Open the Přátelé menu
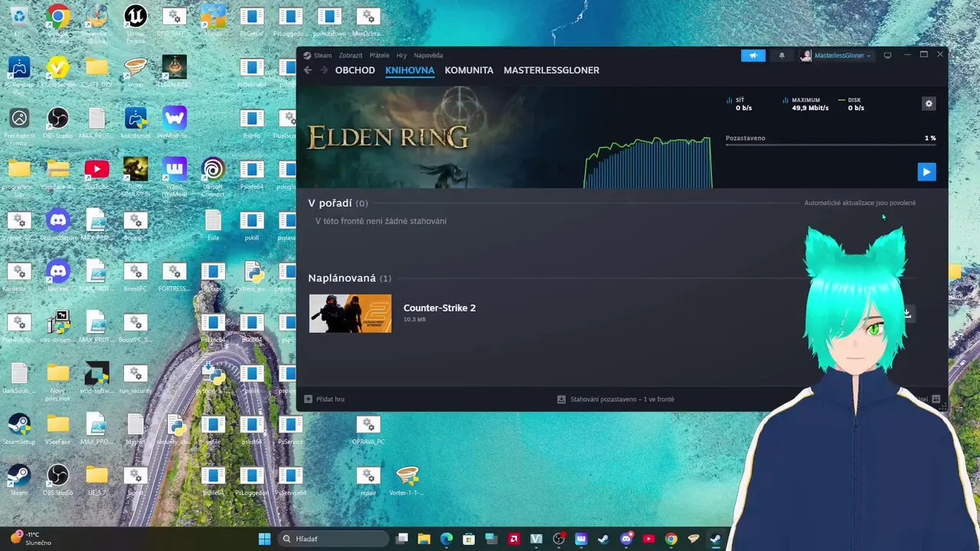Image resolution: width=980 pixels, height=551 pixels. coord(379,55)
